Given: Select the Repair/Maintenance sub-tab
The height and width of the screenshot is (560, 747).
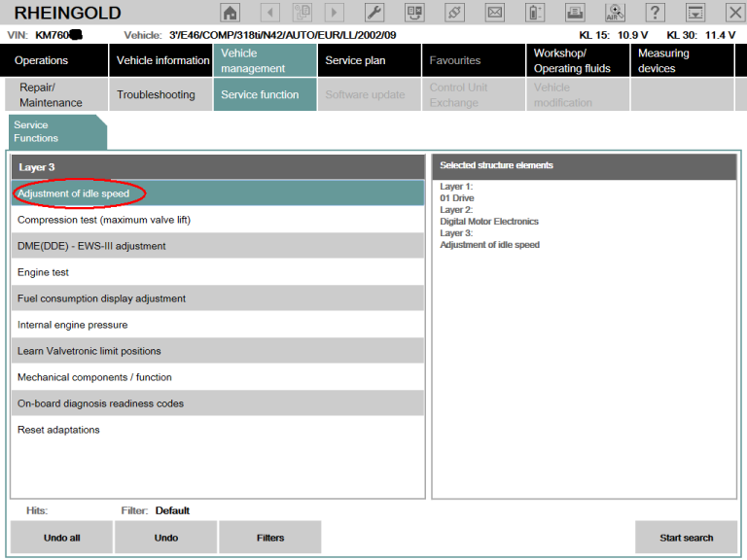Looking at the screenshot, I should pyautogui.click(x=56, y=94).
